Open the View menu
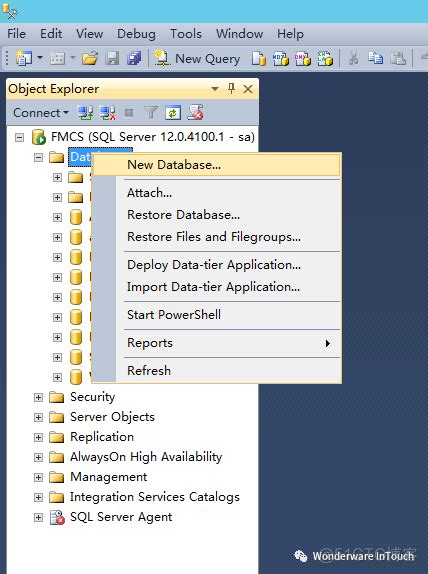428x574 pixels. click(89, 34)
